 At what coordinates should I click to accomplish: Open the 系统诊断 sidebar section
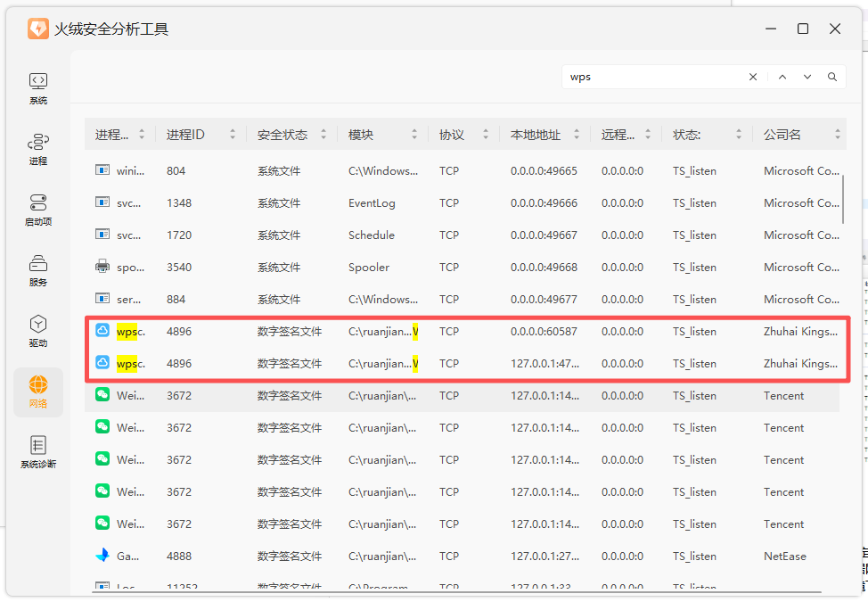click(x=38, y=452)
